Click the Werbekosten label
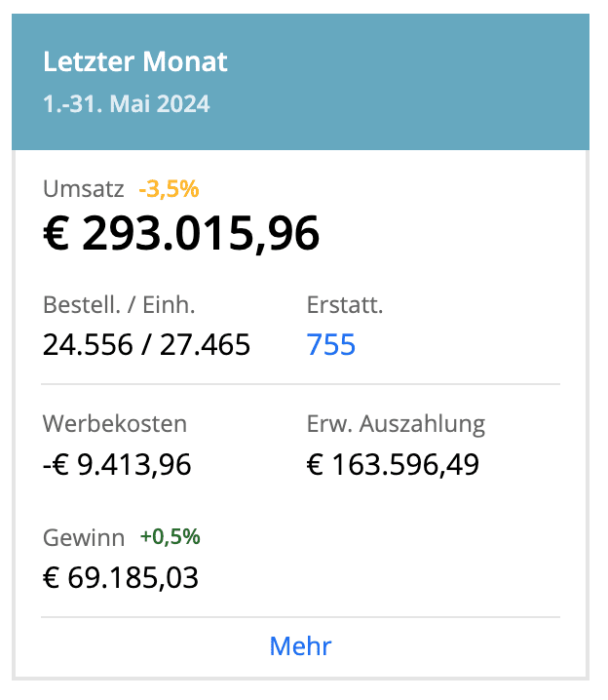The width and height of the screenshot is (608, 700). (x=115, y=424)
